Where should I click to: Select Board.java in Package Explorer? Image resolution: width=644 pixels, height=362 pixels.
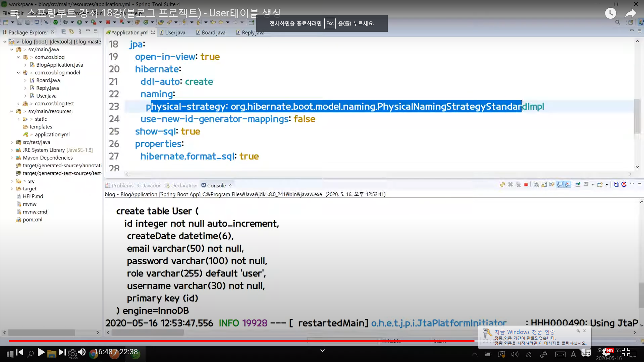tap(48, 80)
